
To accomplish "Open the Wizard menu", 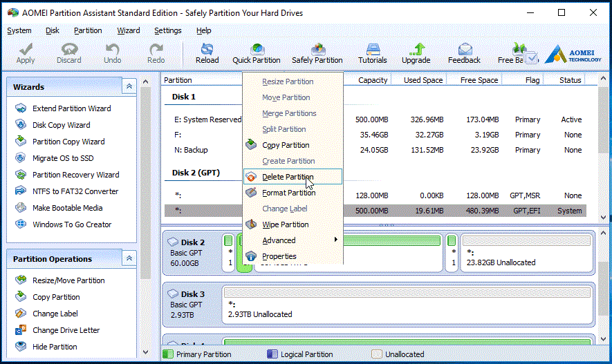I will click(129, 30).
